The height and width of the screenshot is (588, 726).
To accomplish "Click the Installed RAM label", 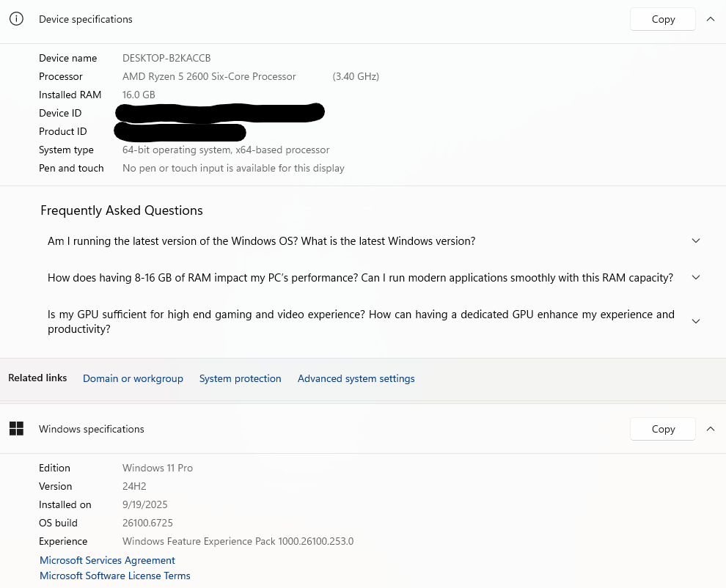I will click(x=70, y=95).
